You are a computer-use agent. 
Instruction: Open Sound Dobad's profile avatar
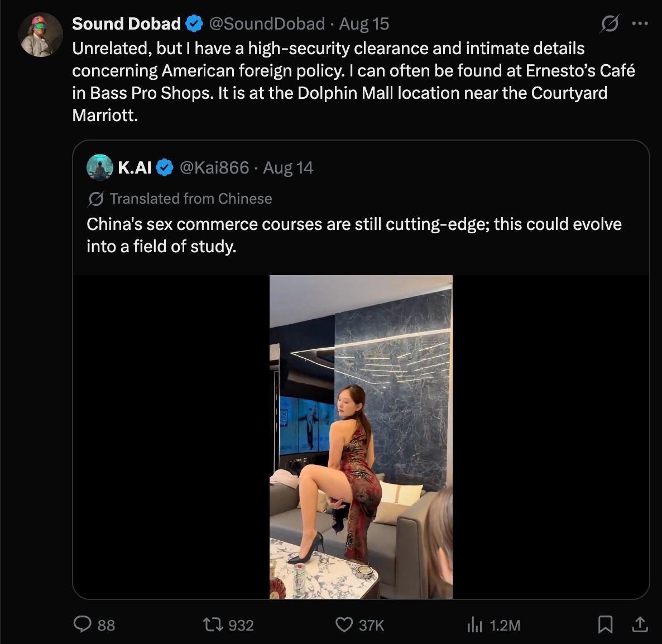41,35
